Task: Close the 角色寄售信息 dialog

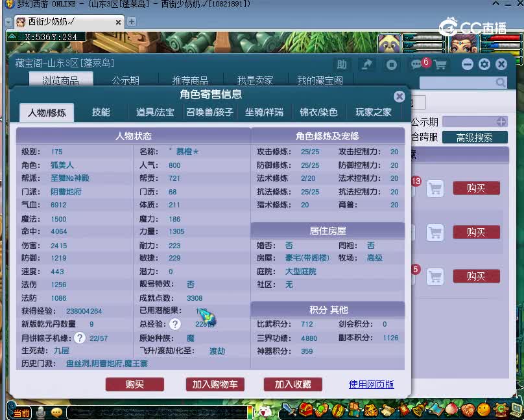Action: click(399, 97)
